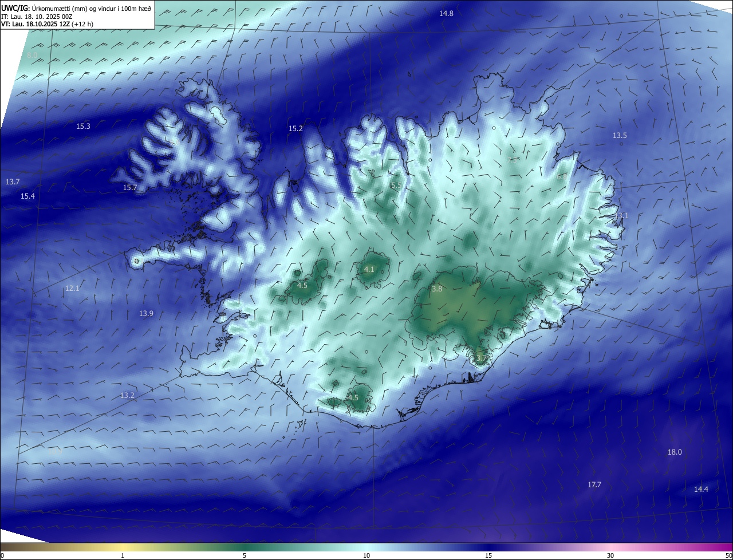Image resolution: width=733 pixels, height=560 pixels.
Task: Select the initial time line "IT: Lau. 18. 10. 2025 00Z"
Action: pyautogui.click(x=38, y=16)
